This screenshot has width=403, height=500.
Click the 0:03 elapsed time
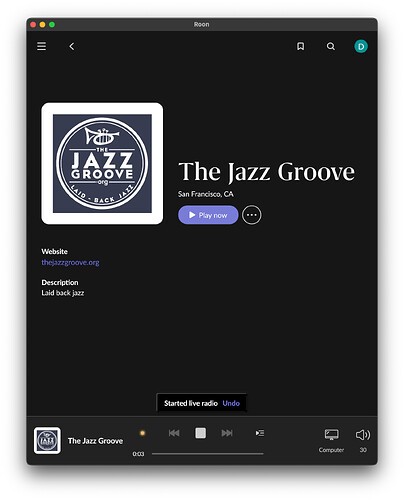pos(138,454)
